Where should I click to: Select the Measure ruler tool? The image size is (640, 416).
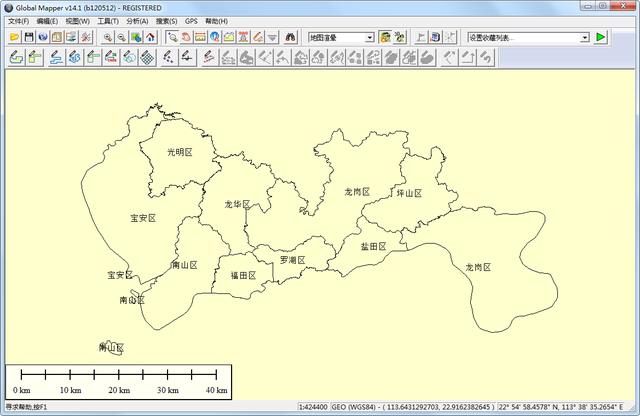200,37
